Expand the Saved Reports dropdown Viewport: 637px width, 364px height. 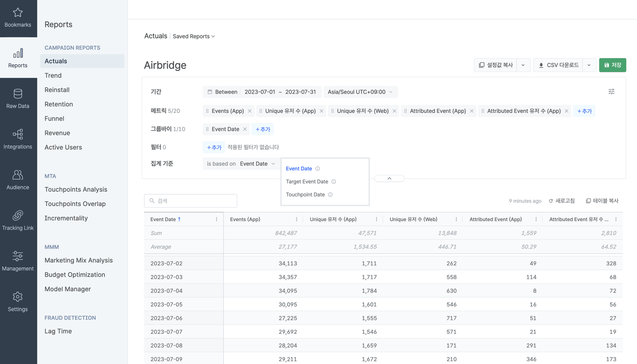click(194, 37)
